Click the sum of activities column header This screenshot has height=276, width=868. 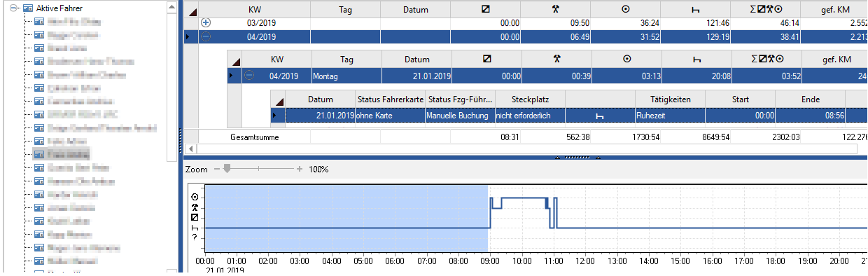click(766, 9)
